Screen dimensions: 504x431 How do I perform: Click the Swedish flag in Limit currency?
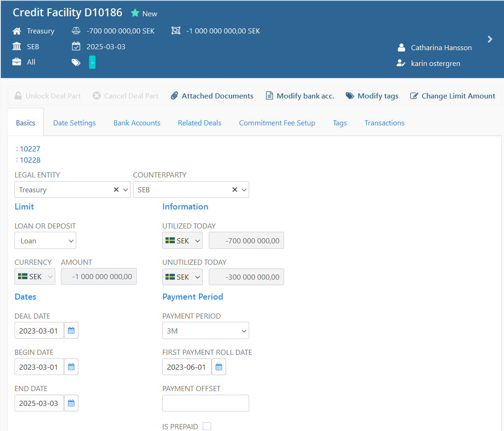pos(22,276)
